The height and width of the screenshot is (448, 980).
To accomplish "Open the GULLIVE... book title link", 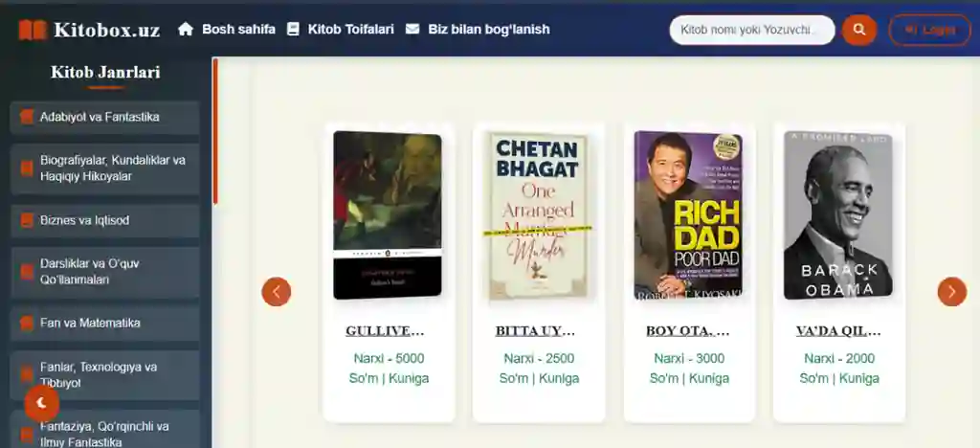I will 385,331.
